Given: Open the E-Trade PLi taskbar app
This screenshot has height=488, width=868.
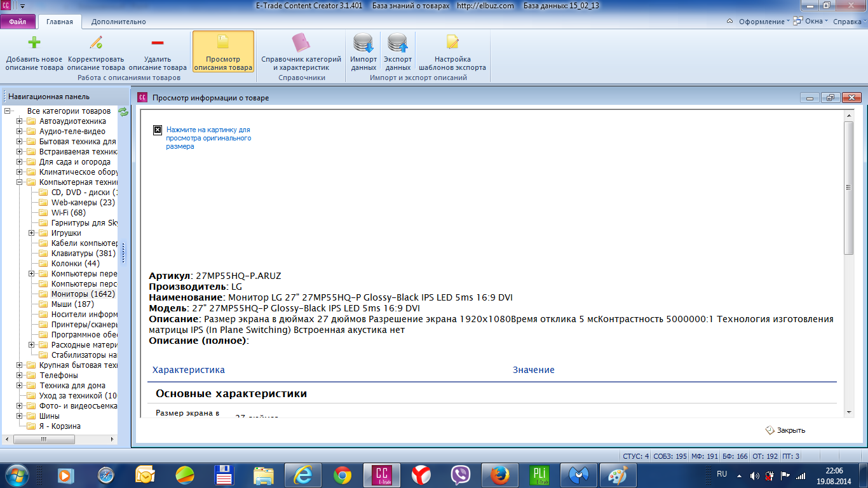Looking at the screenshot, I should tap(539, 475).
